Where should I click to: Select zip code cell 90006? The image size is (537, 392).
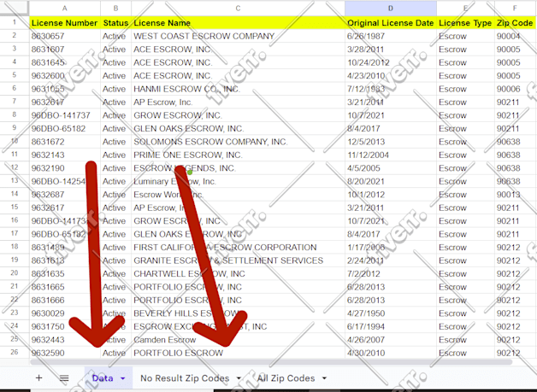point(515,89)
